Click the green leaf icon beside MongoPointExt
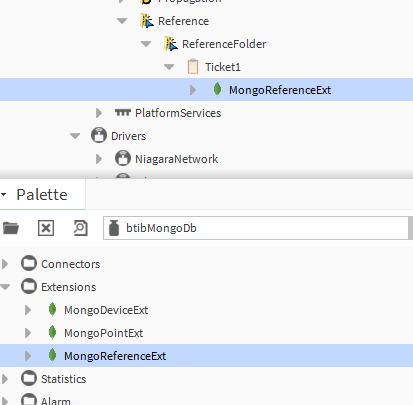This screenshot has width=413, height=405. pyautogui.click(x=52, y=333)
